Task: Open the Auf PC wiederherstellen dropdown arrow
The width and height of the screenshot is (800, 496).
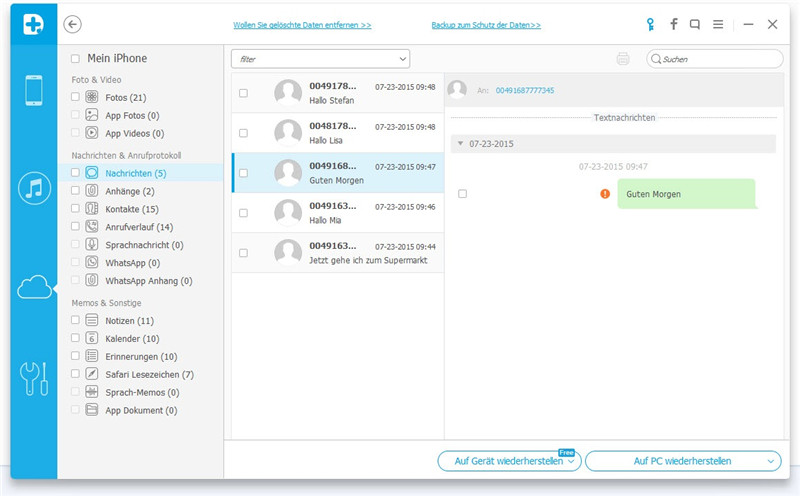Action: pyautogui.click(x=770, y=461)
